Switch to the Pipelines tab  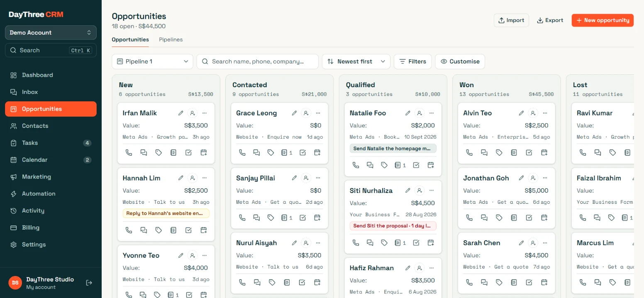point(171,40)
